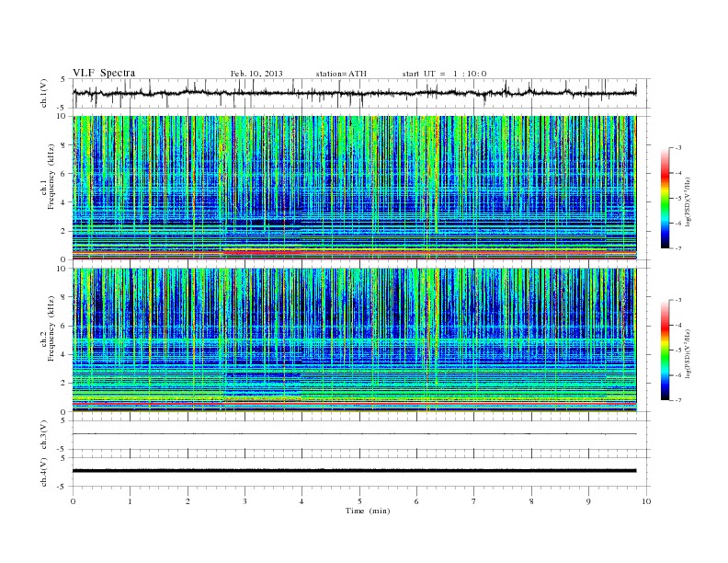The height and width of the screenshot is (563, 728).
Task: Click the ch.1 voltage waveform trace
Action: [x=354, y=93]
